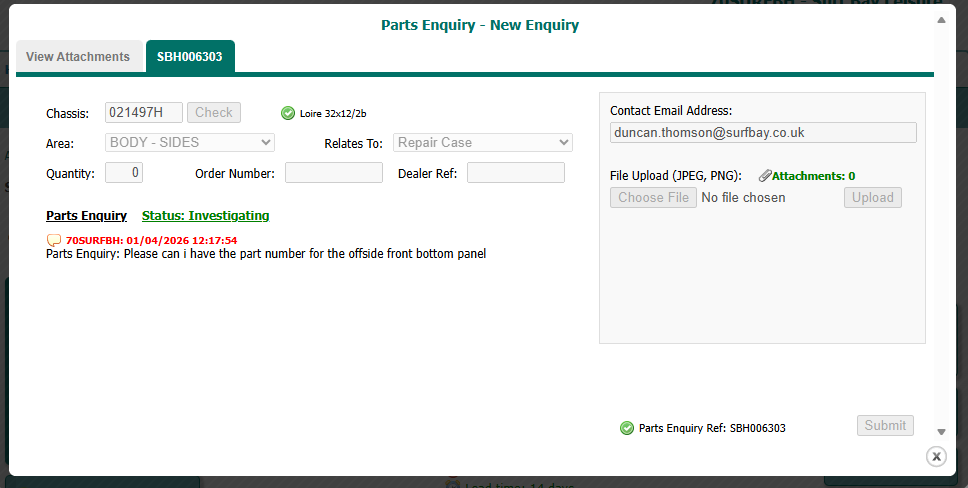Click the speech bubble icon next to 70SURFBH

click(x=54, y=240)
